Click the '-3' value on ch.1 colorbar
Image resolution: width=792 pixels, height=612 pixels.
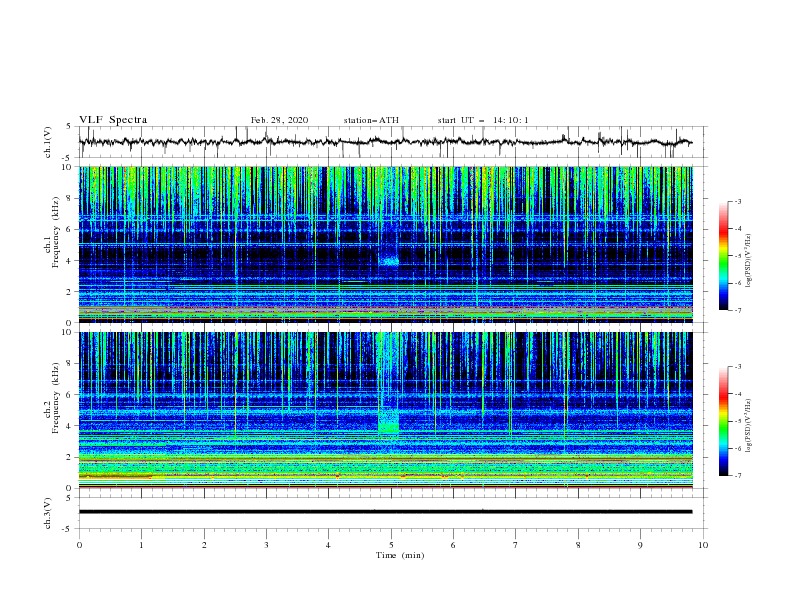click(737, 201)
